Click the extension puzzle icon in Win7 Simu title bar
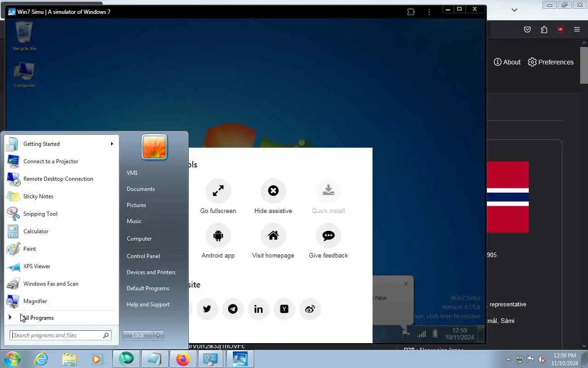Viewport: 588px width, 368px height. (x=411, y=12)
